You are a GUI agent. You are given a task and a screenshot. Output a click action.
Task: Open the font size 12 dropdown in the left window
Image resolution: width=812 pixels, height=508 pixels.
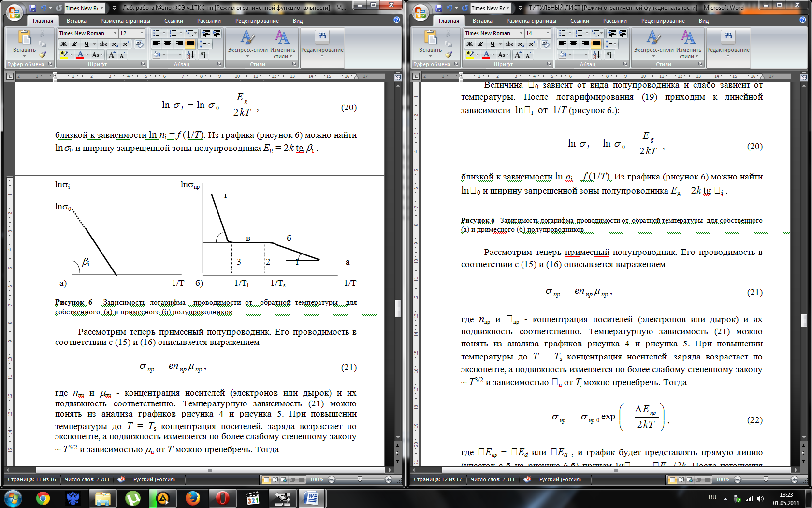pyautogui.click(x=142, y=33)
